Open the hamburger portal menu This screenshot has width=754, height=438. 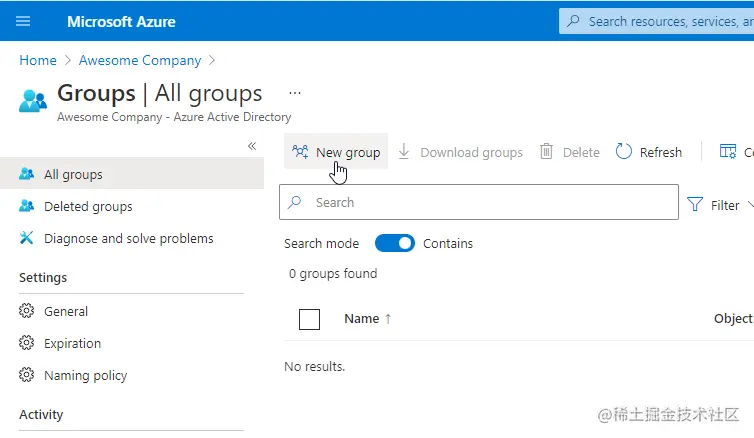(23, 21)
